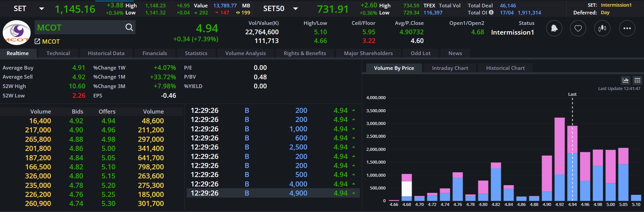The height and width of the screenshot is (212, 644).
Task: Click the ceiling price 5.95
Action: 369,32
